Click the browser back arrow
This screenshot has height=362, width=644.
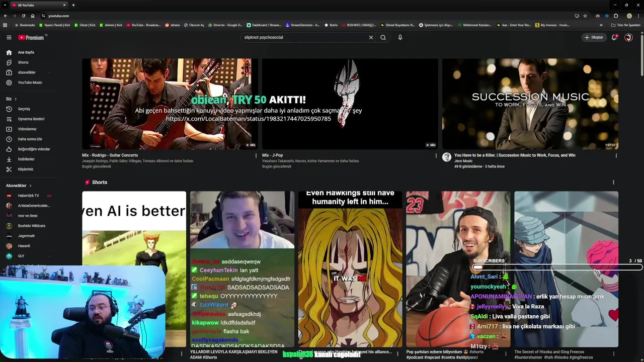5,16
